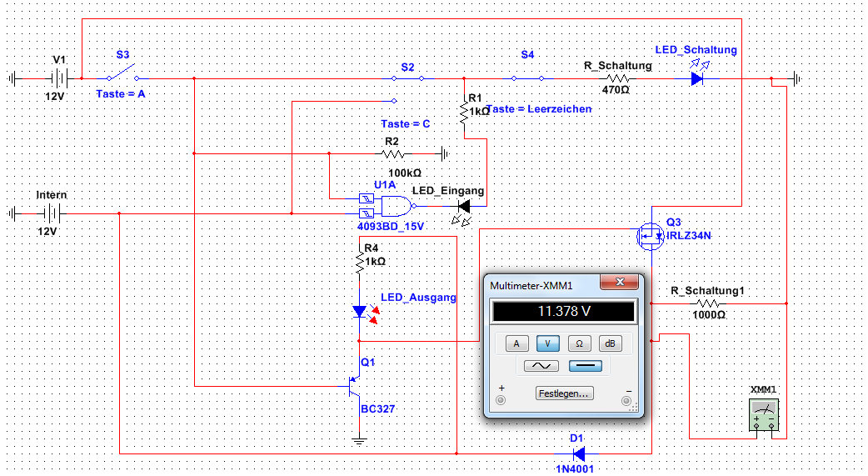Open Festlegen settings in multimeter
Screen dimensions: 868x476
(564, 393)
